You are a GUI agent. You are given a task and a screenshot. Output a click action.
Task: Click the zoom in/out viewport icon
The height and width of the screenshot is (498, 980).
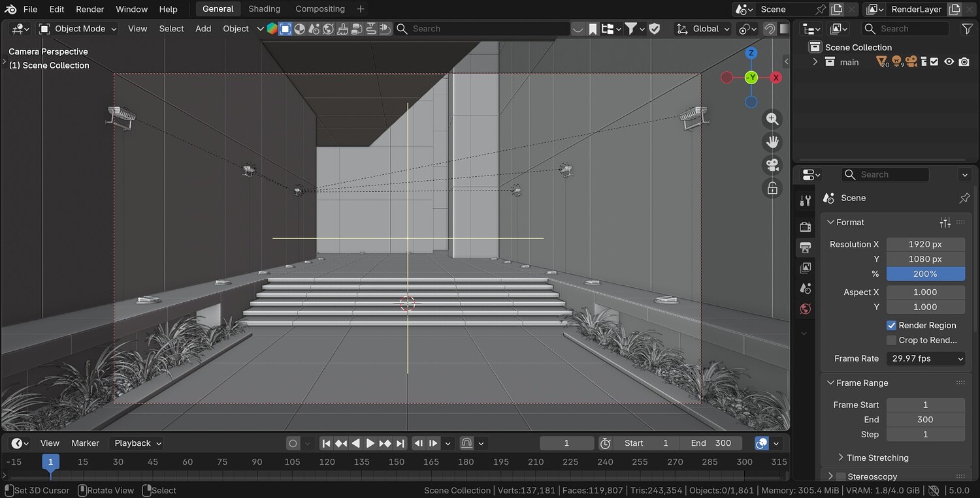pos(772,119)
